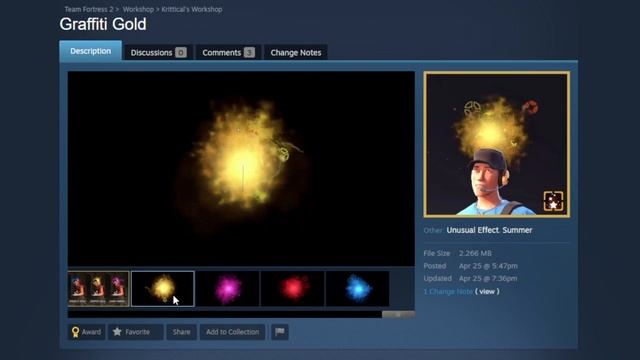Add item to Favorites
Image resolution: width=640 pixels, height=360 pixels.
tap(136, 332)
